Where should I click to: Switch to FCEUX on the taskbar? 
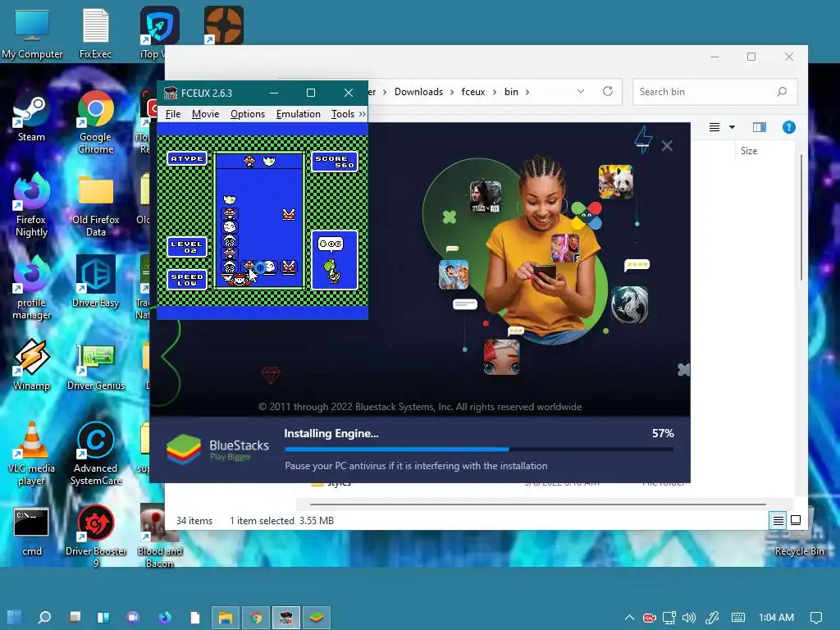click(x=286, y=618)
